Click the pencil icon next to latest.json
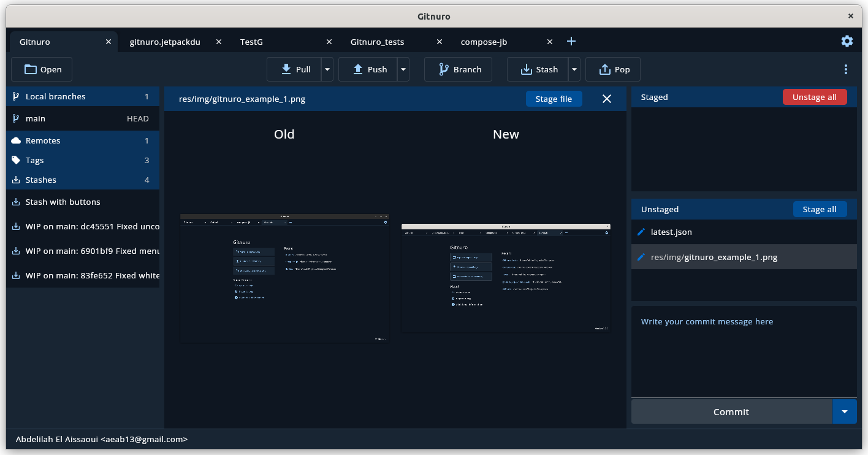This screenshot has width=868, height=455. click(x=641, y=232)
